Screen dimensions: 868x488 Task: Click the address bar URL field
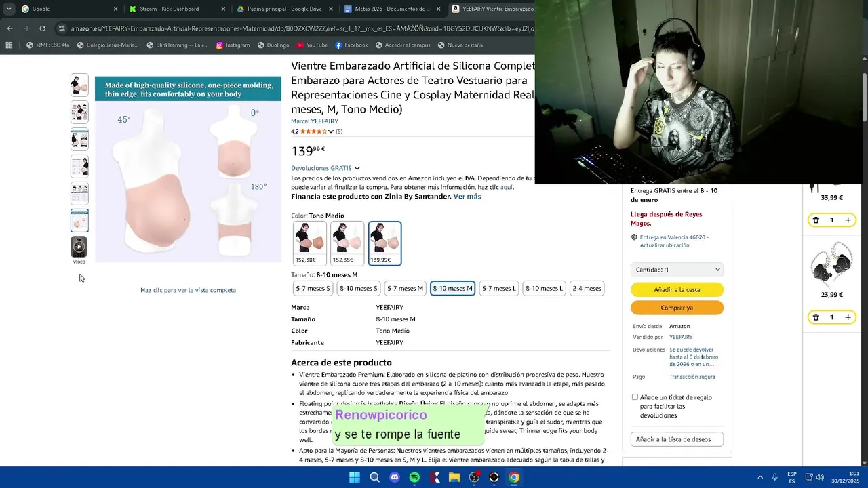coord(302,28)
